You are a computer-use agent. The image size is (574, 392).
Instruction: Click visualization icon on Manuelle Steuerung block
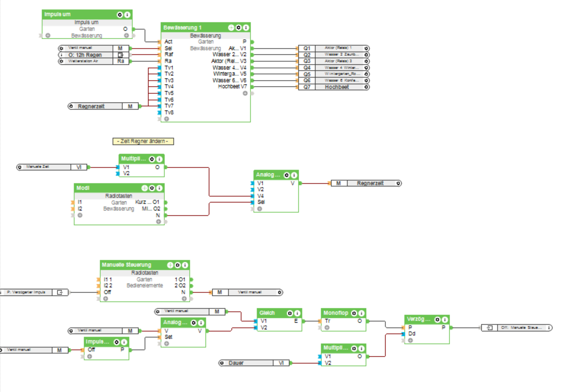click(170, 265)
